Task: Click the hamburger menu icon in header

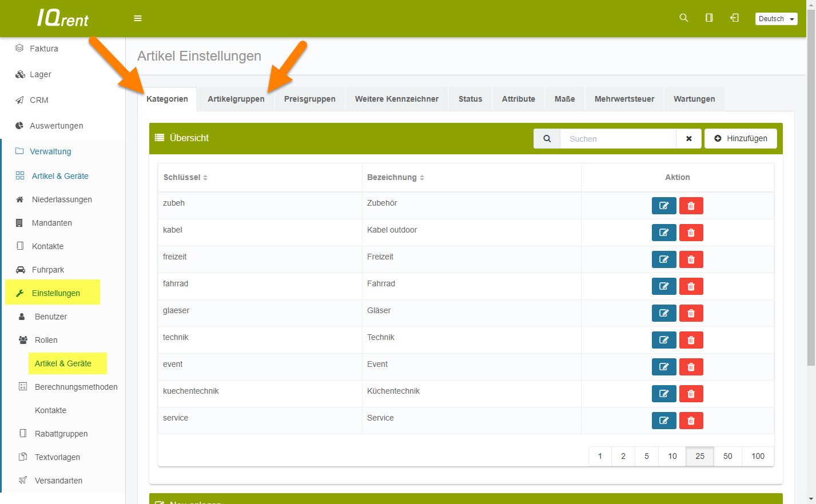Action: coord(138,18)
